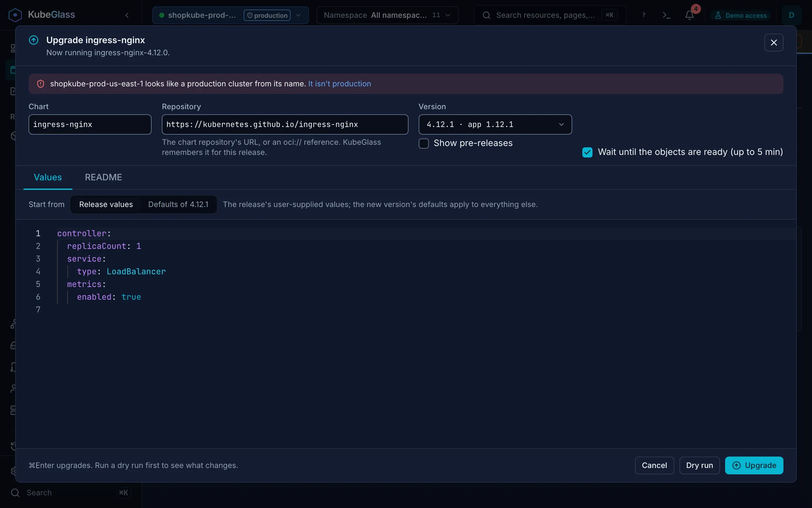Open the cluster selector shopkube-prod dropdown
812x508 pixels.
[230, 15]
